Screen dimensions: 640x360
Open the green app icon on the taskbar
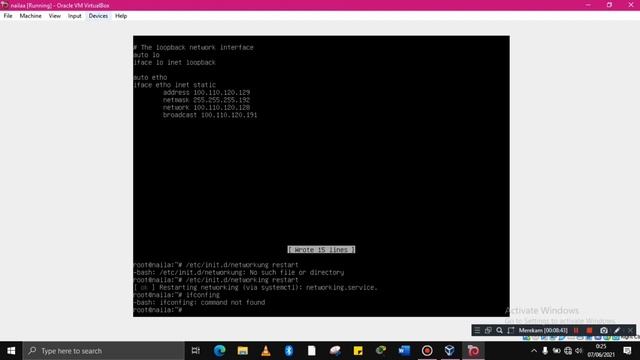381,351
